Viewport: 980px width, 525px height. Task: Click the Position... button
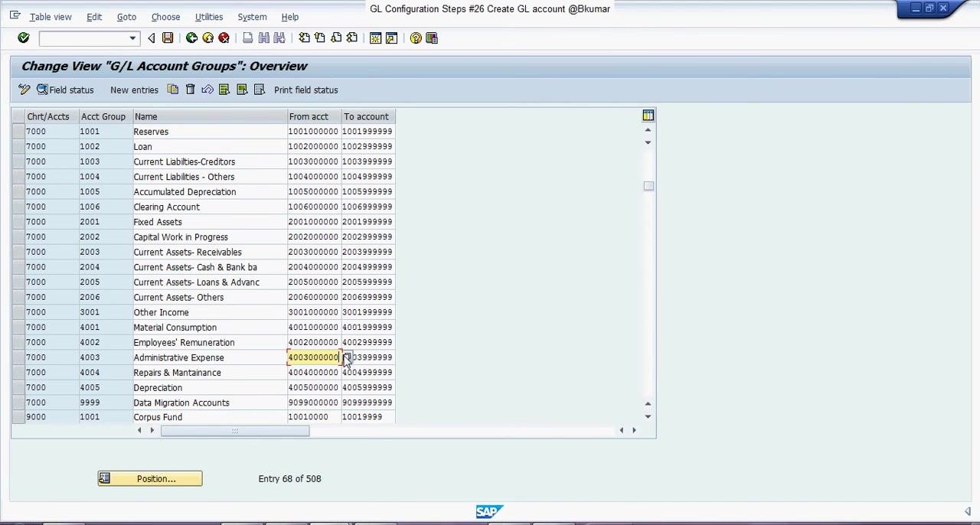(x=150, y=479)
